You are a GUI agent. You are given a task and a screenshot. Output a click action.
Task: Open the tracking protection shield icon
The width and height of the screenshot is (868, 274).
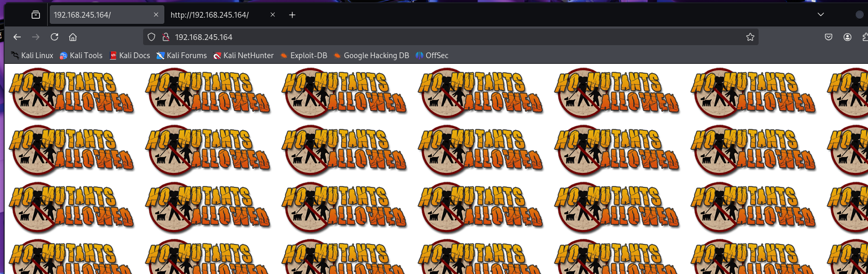[x=151, y=37]
